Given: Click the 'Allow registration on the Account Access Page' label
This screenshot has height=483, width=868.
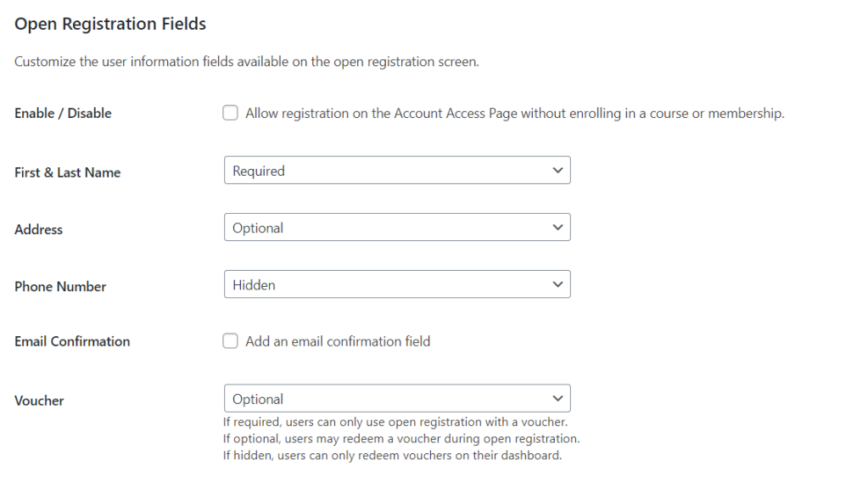Looking at the screenshot, I should tap(515, 113).
